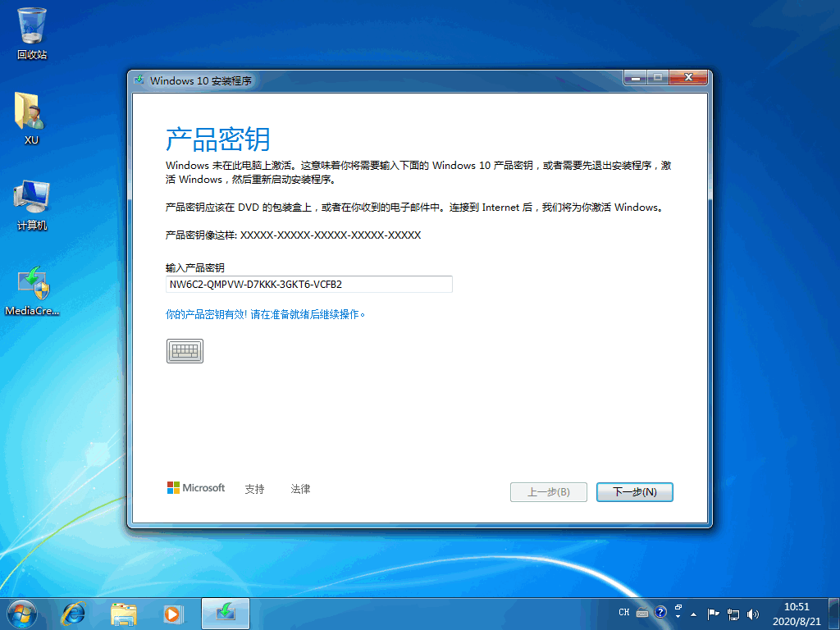Open the MediaCreationTool from the taskbar
The image size is (840, 630).
[225, 613]
